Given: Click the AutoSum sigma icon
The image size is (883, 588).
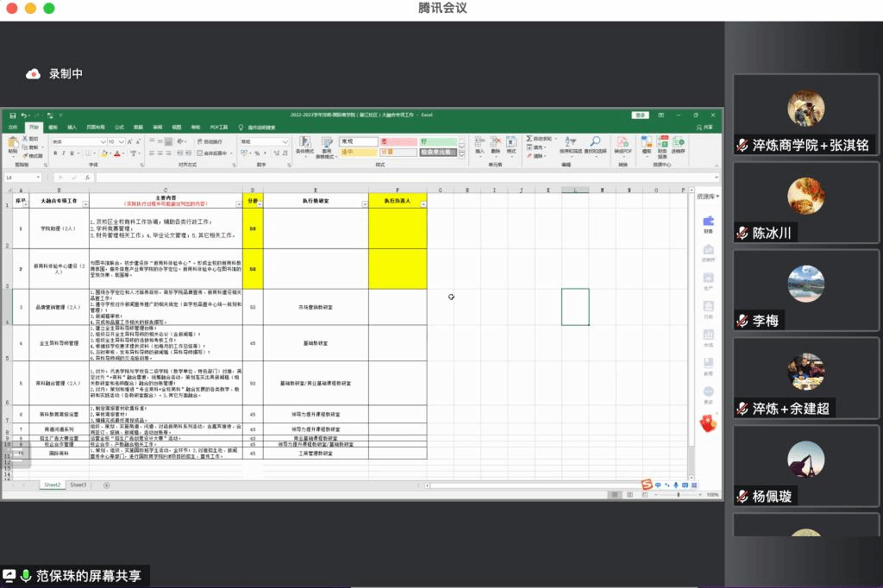Looking at the screenshot, I should coord(529,138).
